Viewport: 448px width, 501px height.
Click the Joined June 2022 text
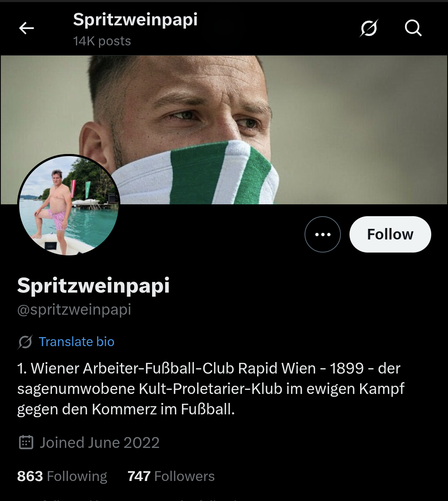tap(99, 443)
